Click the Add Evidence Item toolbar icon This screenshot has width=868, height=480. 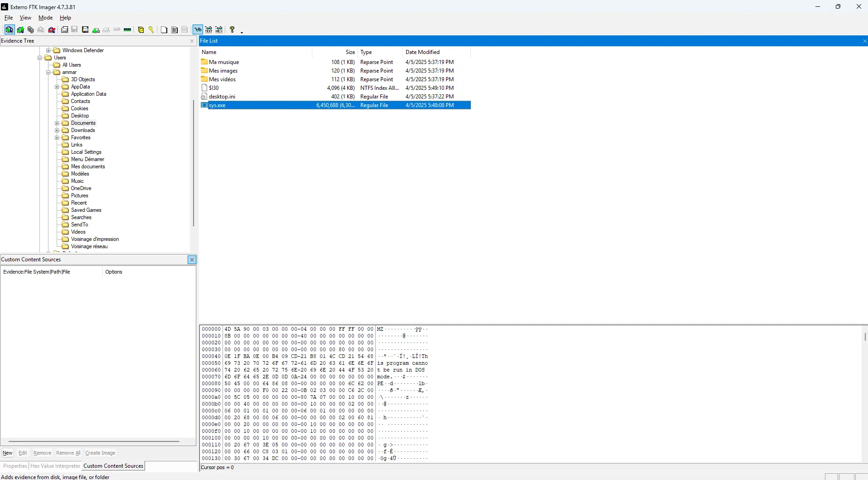[x=9, y=30]
